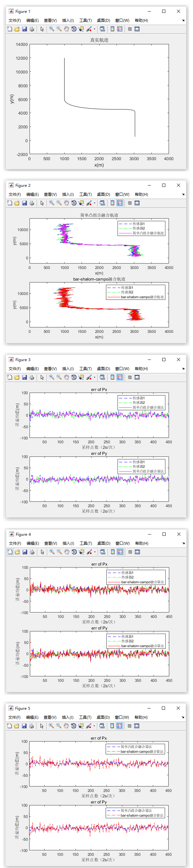The height and width of the screenshot is (868, 193).
Task: Click dock arrow at Figure 1 menu bar
Action: (183, 21)
